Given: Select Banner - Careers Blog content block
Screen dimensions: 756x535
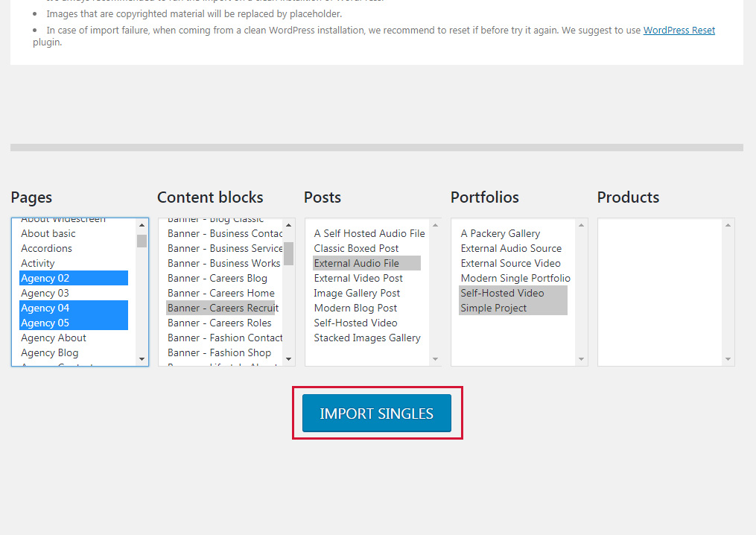Looking at the screenshot, I should tap(217, 278).
